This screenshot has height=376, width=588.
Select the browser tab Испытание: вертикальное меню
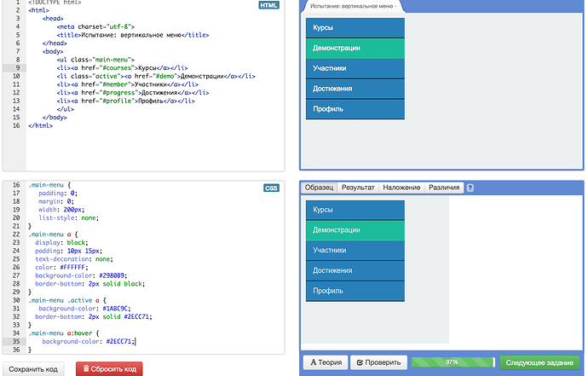coord(353,6)
